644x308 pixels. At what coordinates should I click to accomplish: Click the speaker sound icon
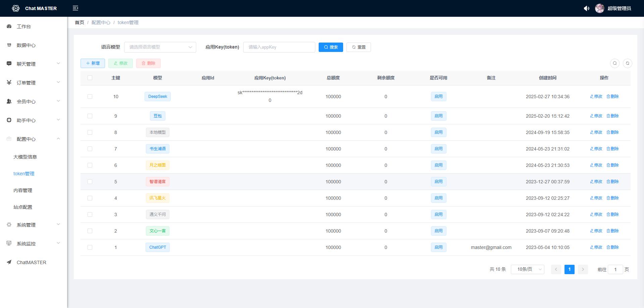(586, 8)
